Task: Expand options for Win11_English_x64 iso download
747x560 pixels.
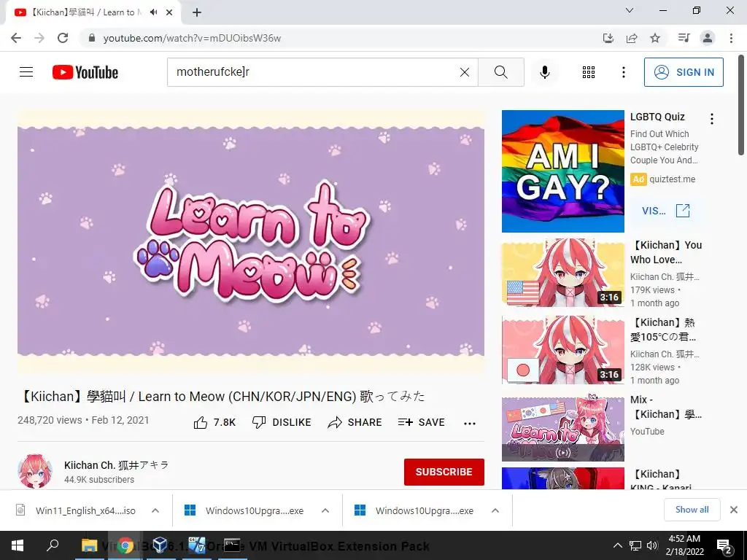Action: [155, 510]
